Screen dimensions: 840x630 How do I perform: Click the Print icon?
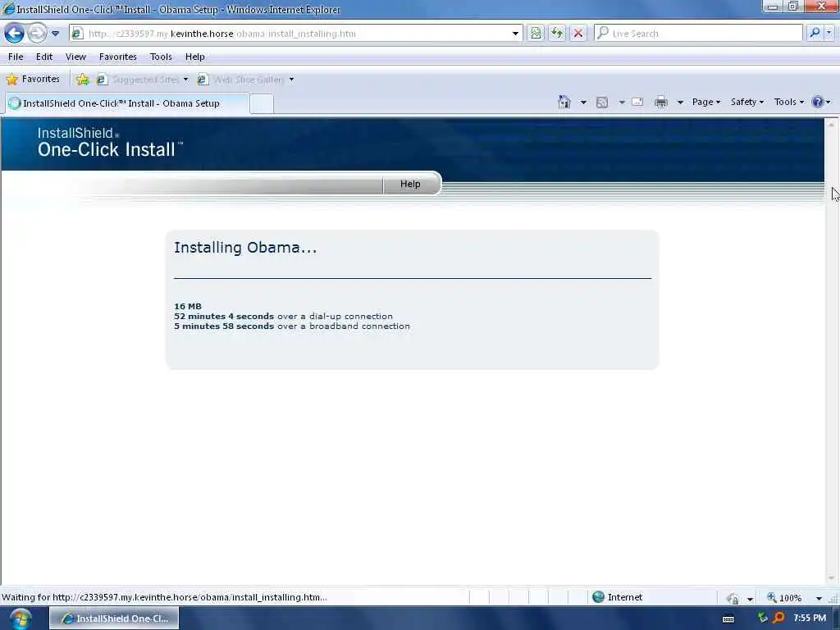click(x=661, y=102)
